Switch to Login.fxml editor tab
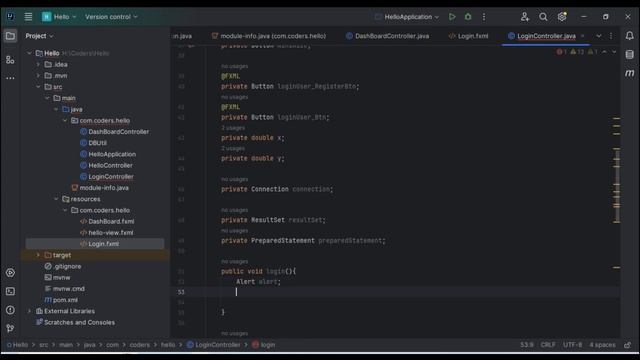The height and width of the screenshot is (360, 640). pyautogui.click(x=469, y=36)
